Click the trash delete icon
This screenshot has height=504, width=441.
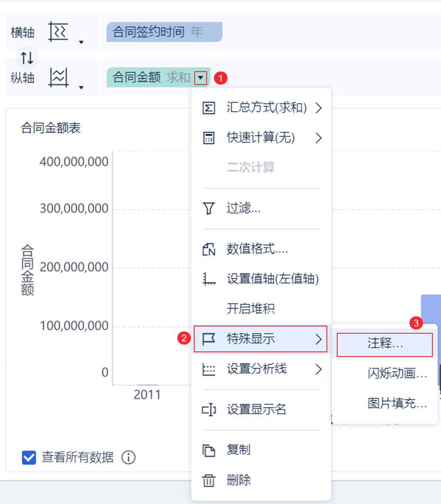(x=208, y=481)
